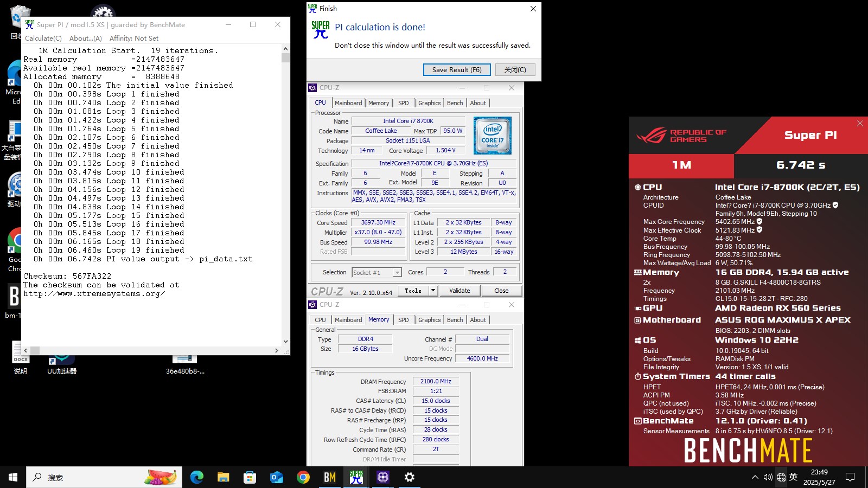The height and width of the screenshot is (488, 868).
Task: Switch to Mainboard tab in upper CPU-Z
Action: (x=348, y=103)
